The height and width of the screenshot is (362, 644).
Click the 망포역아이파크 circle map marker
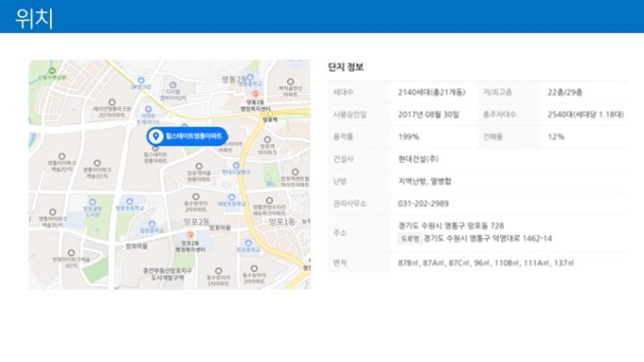pos(267,140)
